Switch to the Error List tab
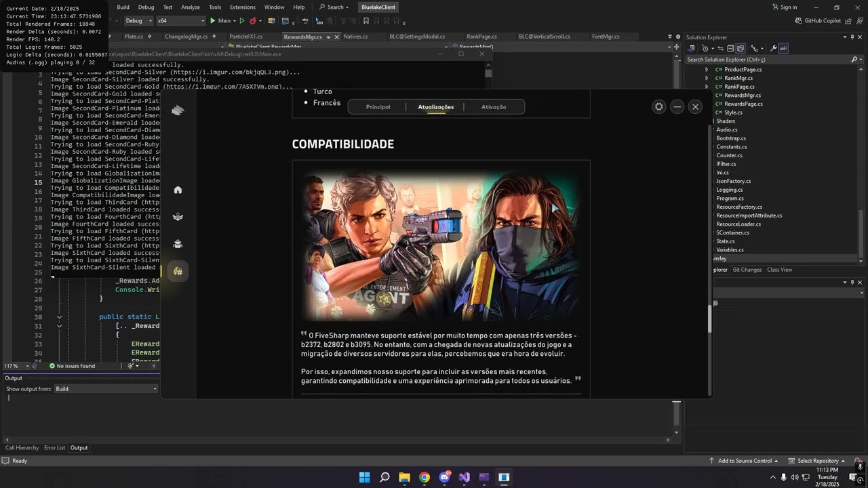Viewport: 868px width, 488px height. click(55, 448)
